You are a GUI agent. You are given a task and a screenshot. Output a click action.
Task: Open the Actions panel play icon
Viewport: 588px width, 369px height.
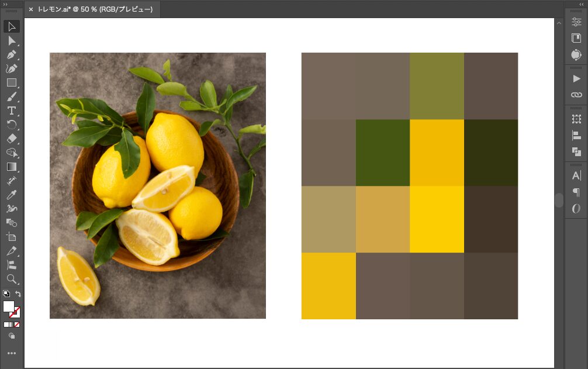[x=576, y=79]
